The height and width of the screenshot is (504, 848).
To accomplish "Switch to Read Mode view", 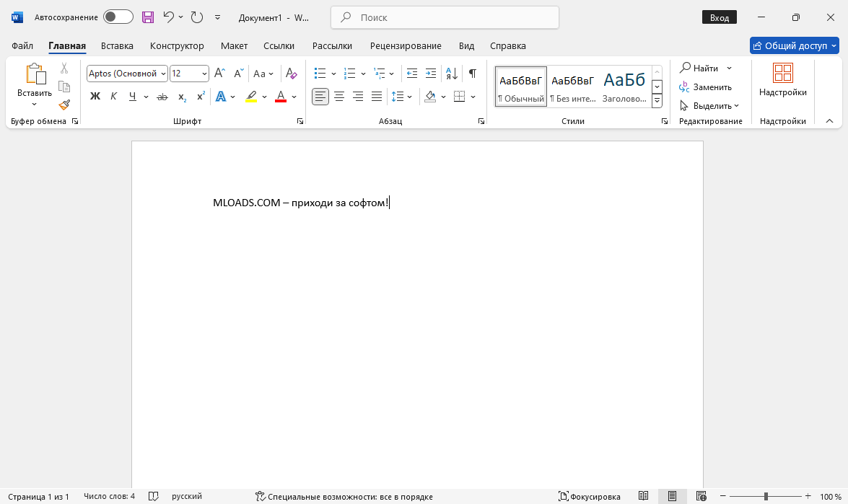I will 643,496.
